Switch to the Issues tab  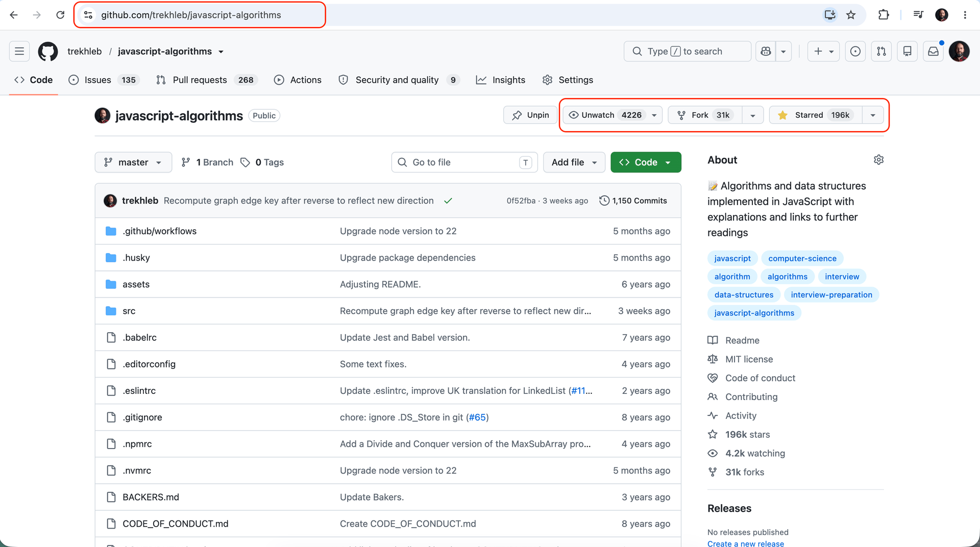click(x=104, y=80)
